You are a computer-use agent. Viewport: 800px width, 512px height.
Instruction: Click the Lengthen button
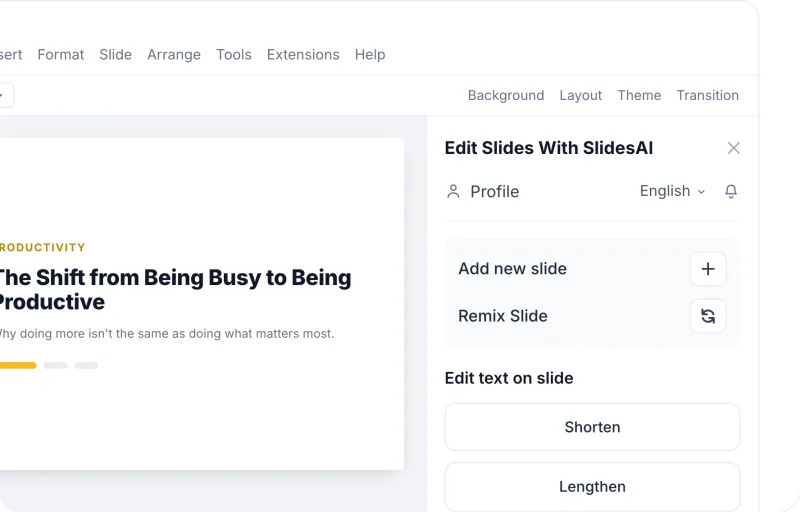(x=592, y=487)
